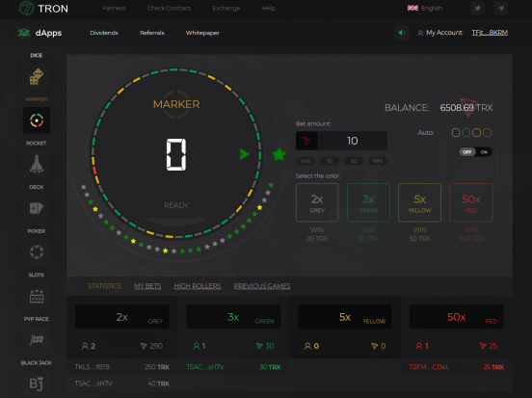The height and width of the screenshot is (398, 532).
Task: Set bet amount to MAX
Action: (378, 161)
